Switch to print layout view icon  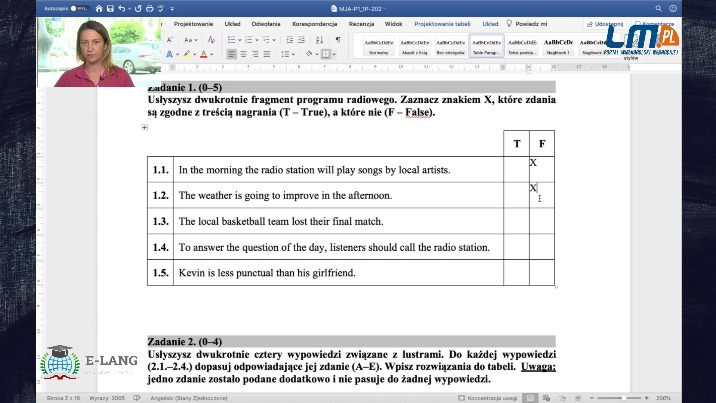click(530, 398)
